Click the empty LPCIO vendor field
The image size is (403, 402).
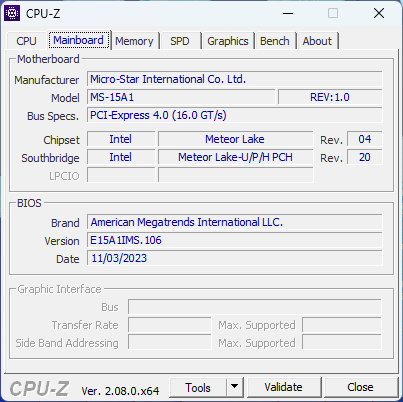tap(121, 175)
